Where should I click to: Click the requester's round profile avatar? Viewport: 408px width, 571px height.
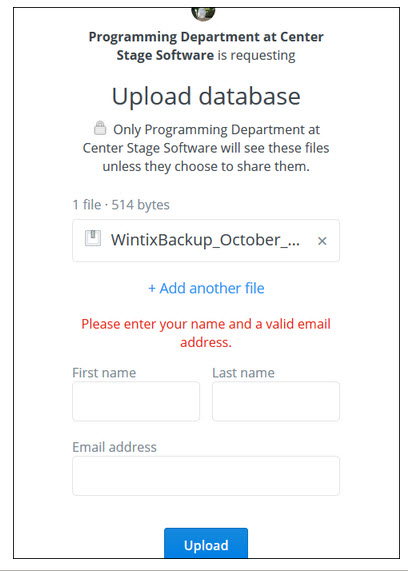coord(203,14)
